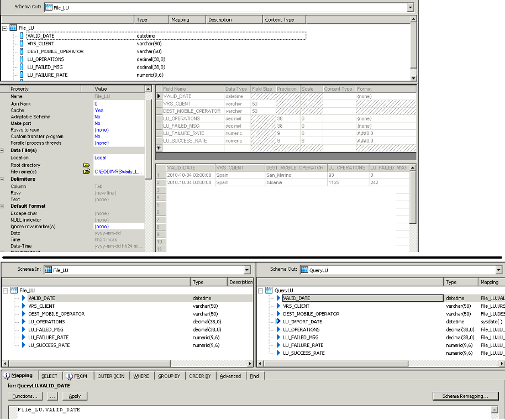Image resolution: width=505 pixels, height=420 pixels.
Task: Click the VRS_CLIENT column icon in the top File_LU schema tree
Action: 22,44
